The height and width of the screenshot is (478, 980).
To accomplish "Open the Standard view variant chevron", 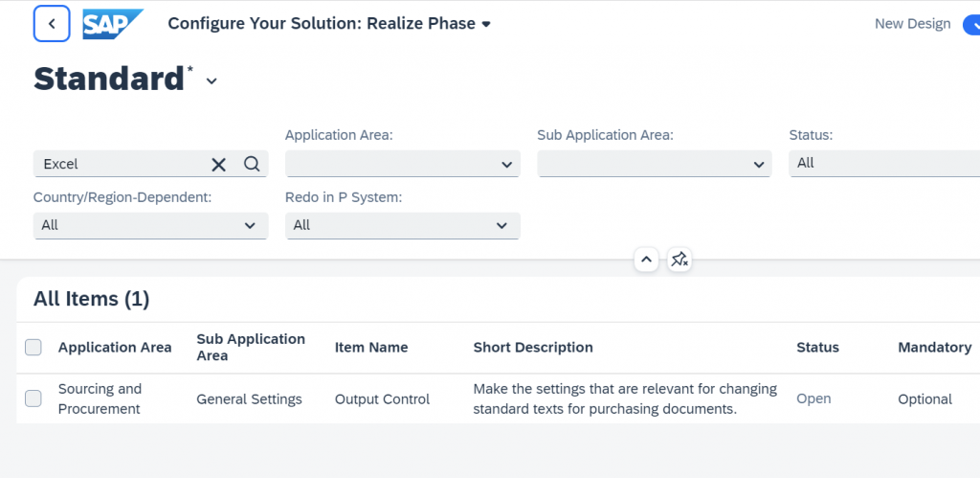I will tap(212, 81).
